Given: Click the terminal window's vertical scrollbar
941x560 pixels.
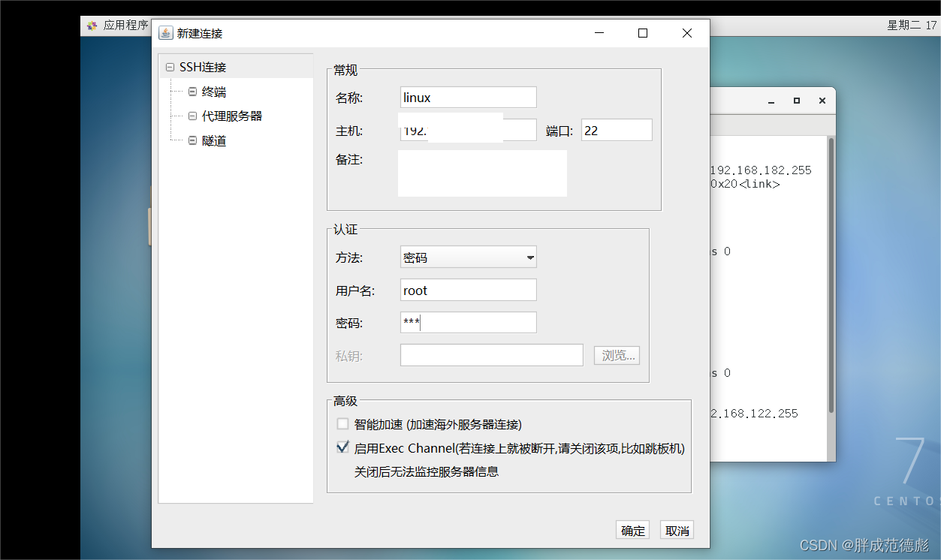Looking at the screenshot, I should 831,275.
